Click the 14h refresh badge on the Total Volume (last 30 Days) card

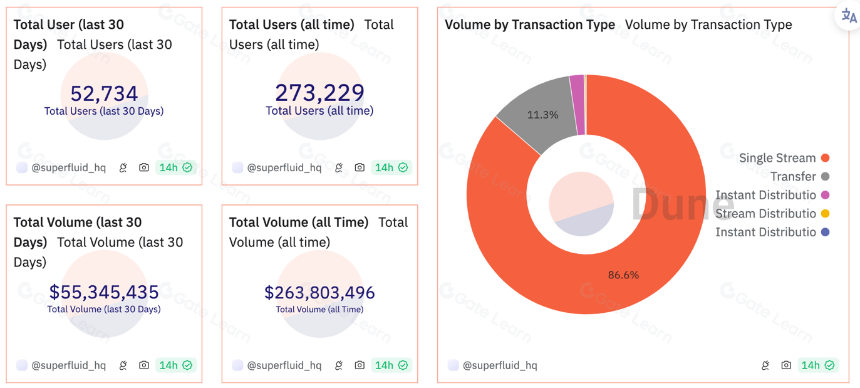[x=176, y=365]
